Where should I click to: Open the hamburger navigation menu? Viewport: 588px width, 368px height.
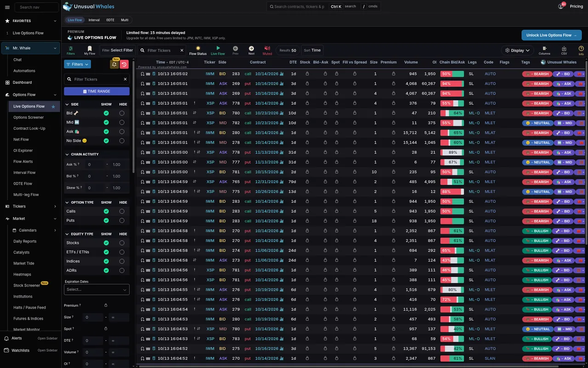pyautogui.click(x=7, y=7)
